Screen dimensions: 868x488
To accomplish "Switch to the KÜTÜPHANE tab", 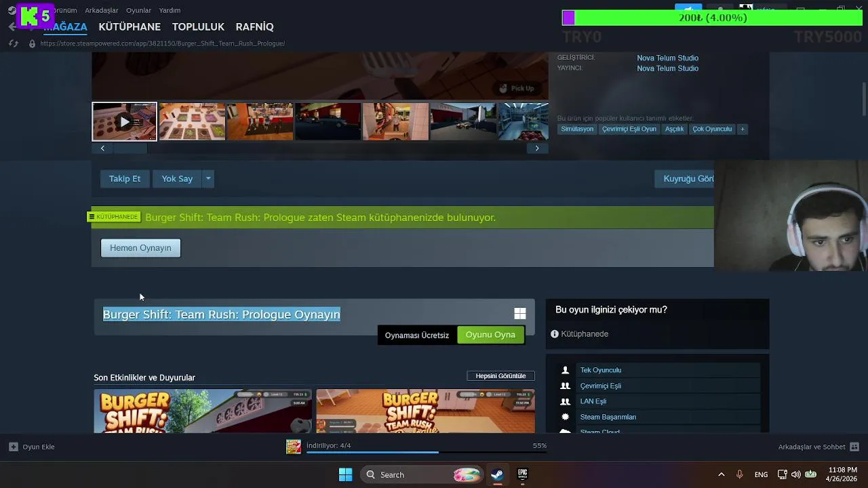I will tap(130, 26).
